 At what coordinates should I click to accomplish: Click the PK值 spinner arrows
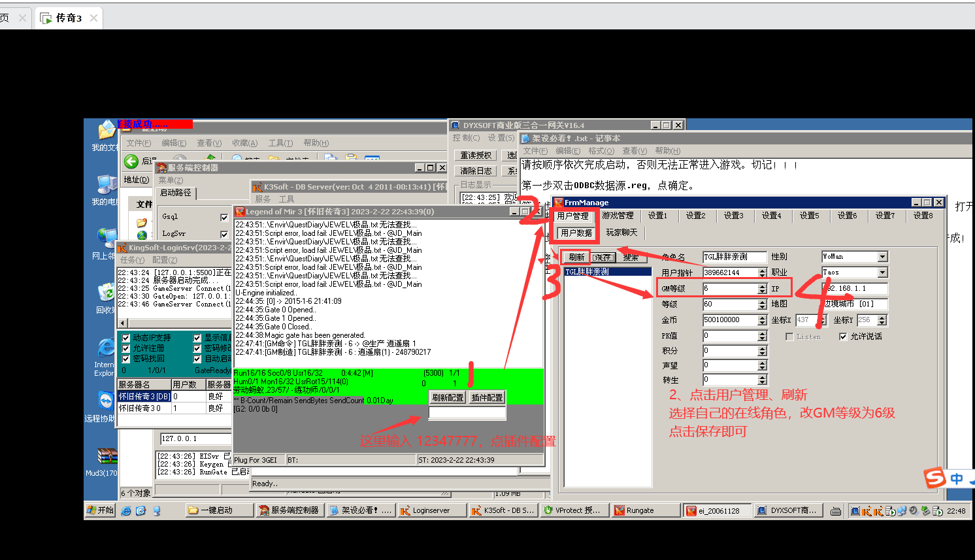762,336
